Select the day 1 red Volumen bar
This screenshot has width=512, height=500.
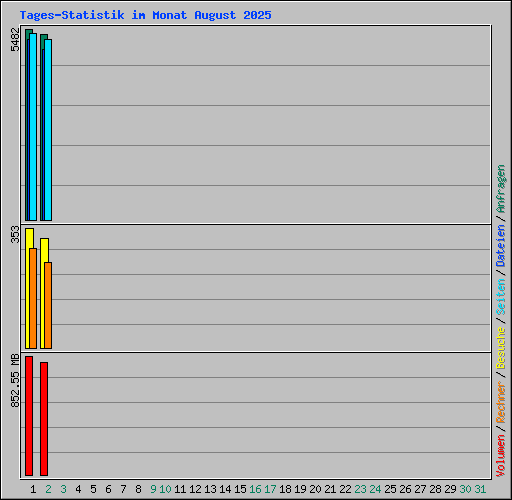click(x=29, y=416)
